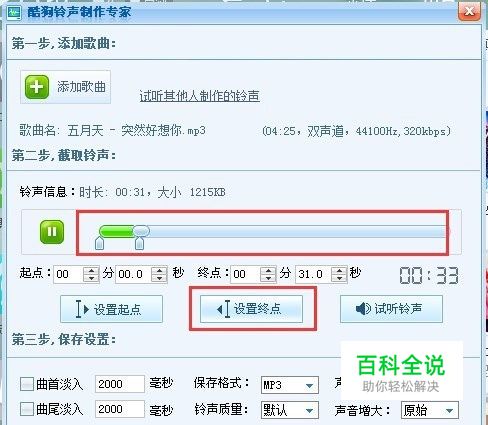Open the link to hear others' ringtones
Image resolution: width=488 pixels, height=425 pixels.
pyautogui.click(x=199, y=96)
